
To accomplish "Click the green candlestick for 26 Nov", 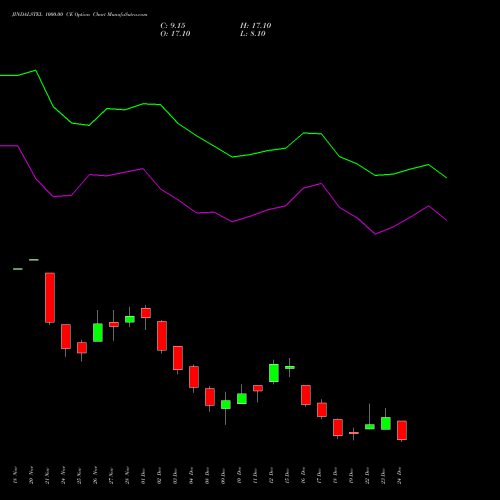I will (98, 332).
